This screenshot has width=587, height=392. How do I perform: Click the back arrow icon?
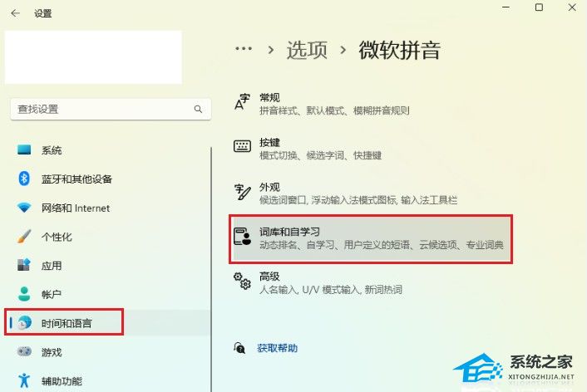[15, 13]
